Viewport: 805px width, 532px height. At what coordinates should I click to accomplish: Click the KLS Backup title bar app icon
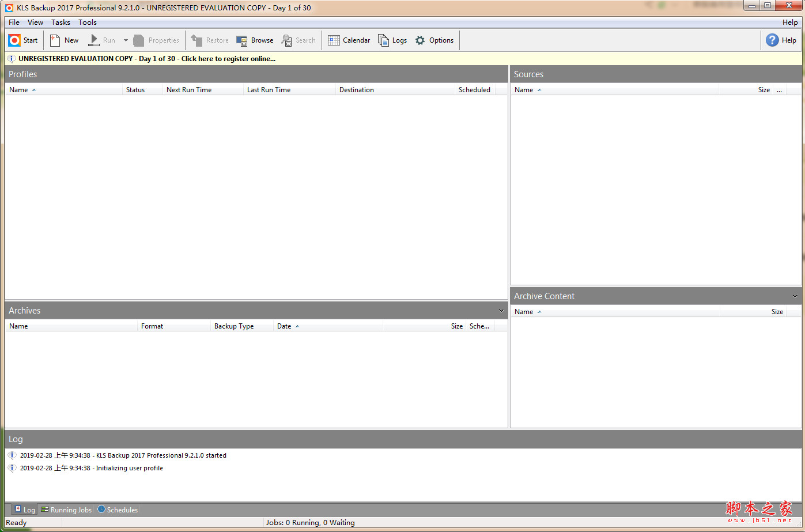click(x=9, y=8)
